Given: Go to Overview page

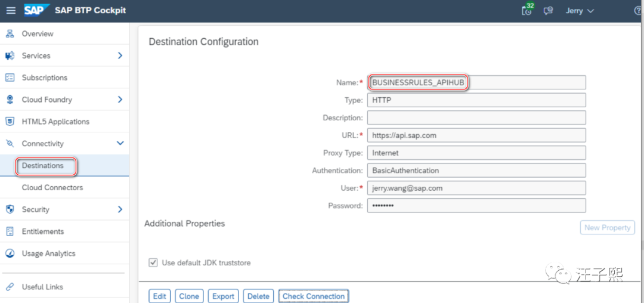Looking at the screenshot, I should (38, 33).
